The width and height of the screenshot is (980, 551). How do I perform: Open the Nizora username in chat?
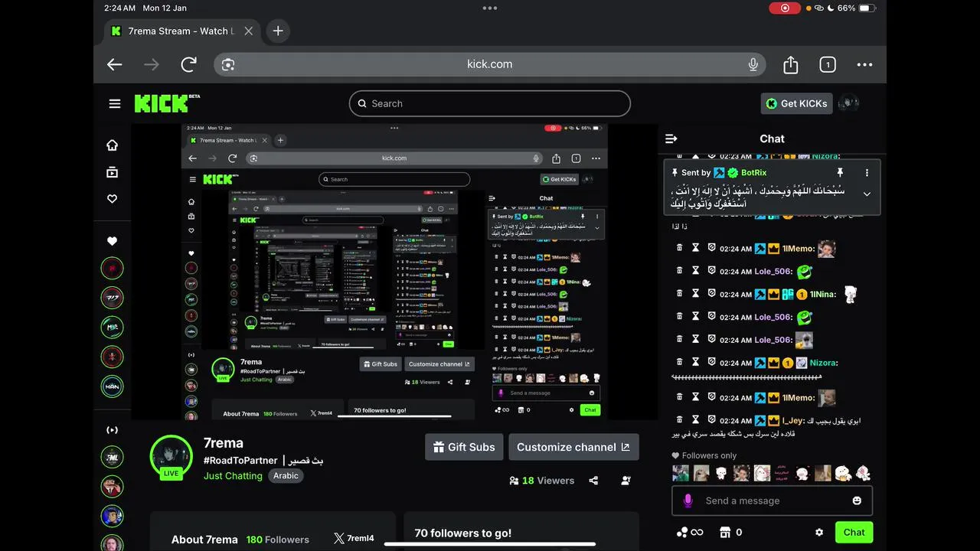pyautogui.click(x=824, y=363)
